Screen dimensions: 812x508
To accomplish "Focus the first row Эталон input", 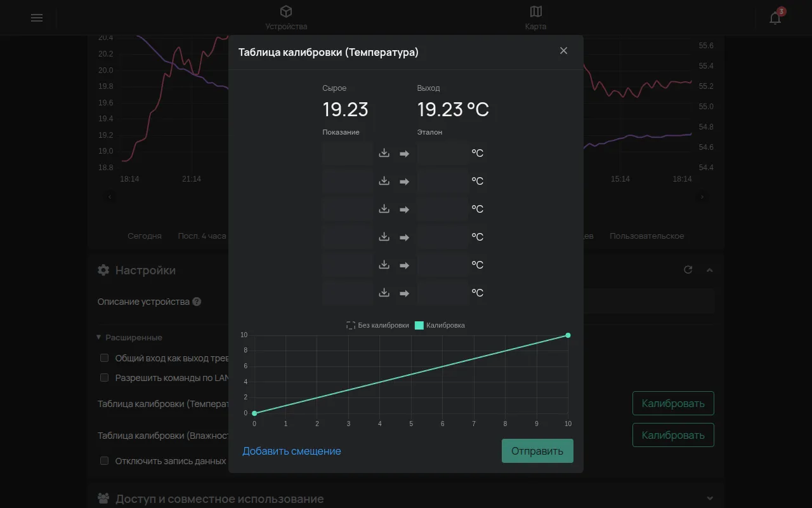I will pyautogui.click(x=443, y=153).
